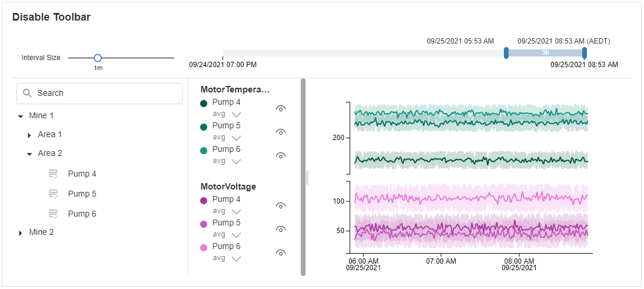Click the Pump 5 tree item icon
The height and width of the screenshot is (289, 644).
coord(54,194)
